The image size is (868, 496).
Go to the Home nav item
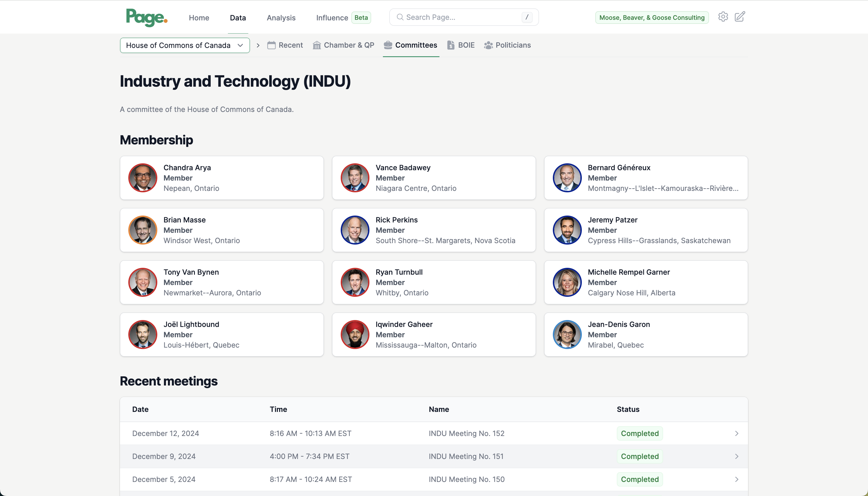click(199, 18)
